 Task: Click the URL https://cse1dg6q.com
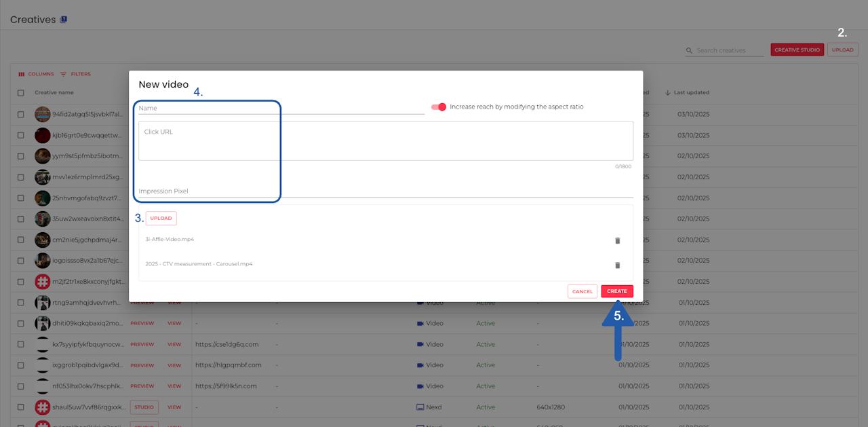[x=227, y=344]
